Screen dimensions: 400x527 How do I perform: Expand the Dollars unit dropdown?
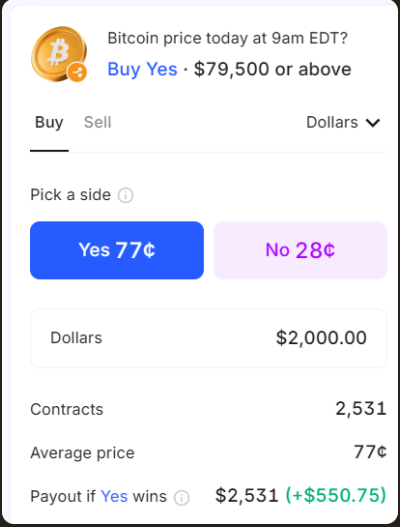(343, 122)
